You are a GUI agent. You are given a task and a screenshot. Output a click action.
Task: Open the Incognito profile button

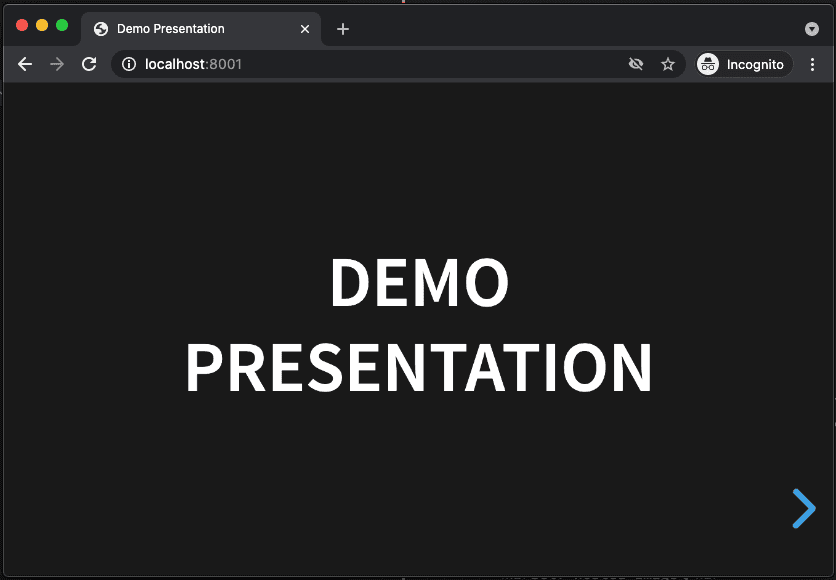point(744,65)
